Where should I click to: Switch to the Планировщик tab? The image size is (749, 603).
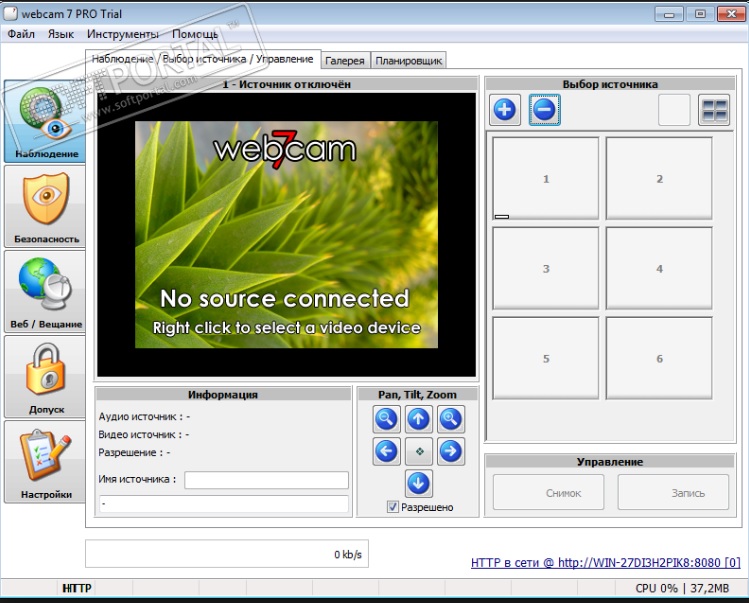coord(408,61)
